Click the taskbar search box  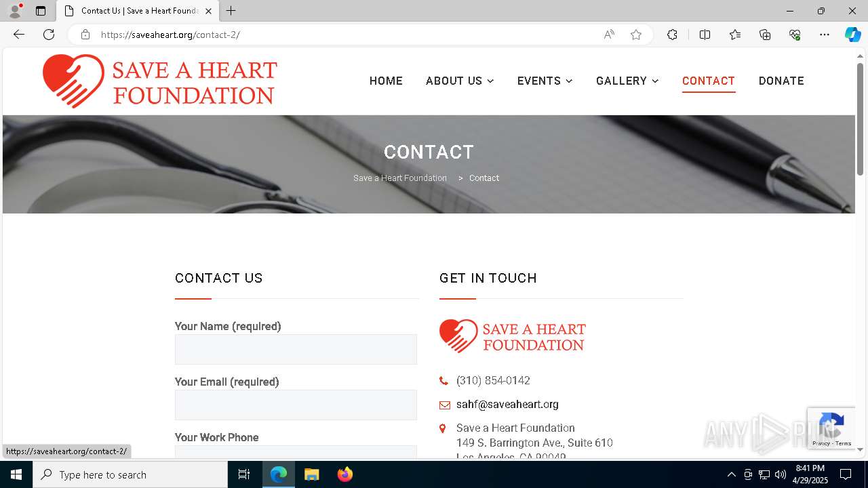(130, 474)
